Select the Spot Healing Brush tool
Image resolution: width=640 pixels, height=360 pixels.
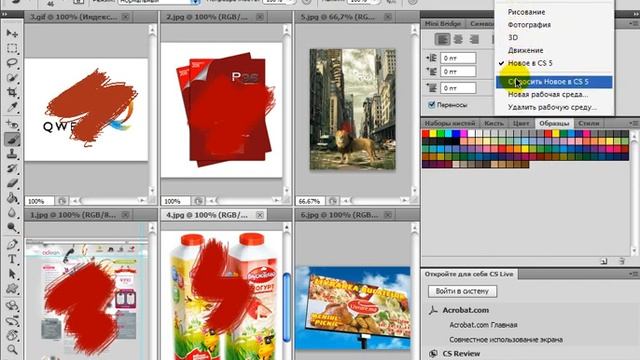point(12,124)
